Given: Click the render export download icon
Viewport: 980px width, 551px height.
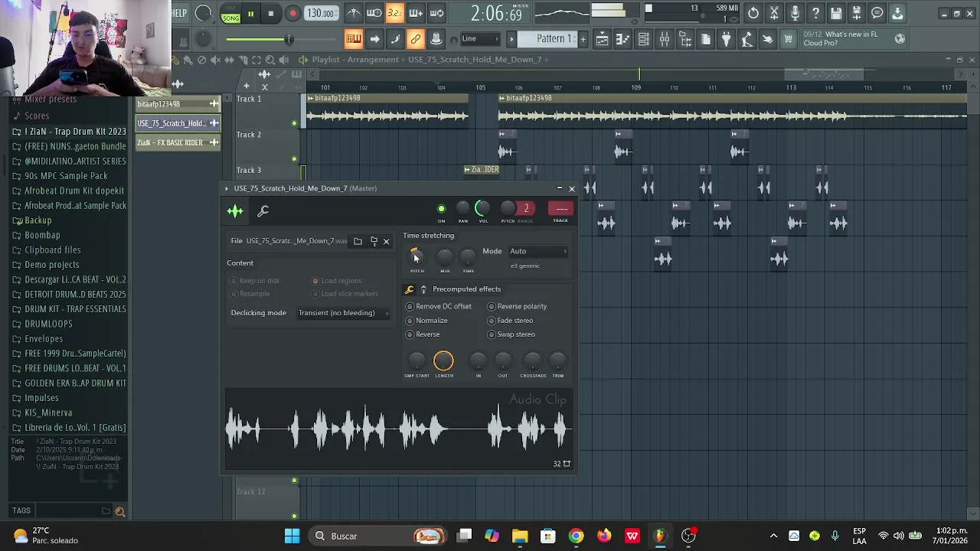Looking at the screenshot, I should (x=897, y=13).
